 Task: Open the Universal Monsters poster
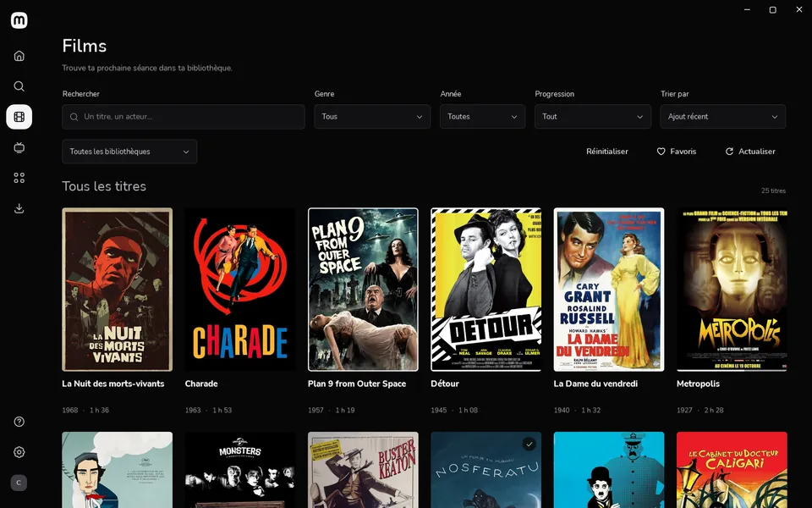pyautogui.click(x=240, y=470)
